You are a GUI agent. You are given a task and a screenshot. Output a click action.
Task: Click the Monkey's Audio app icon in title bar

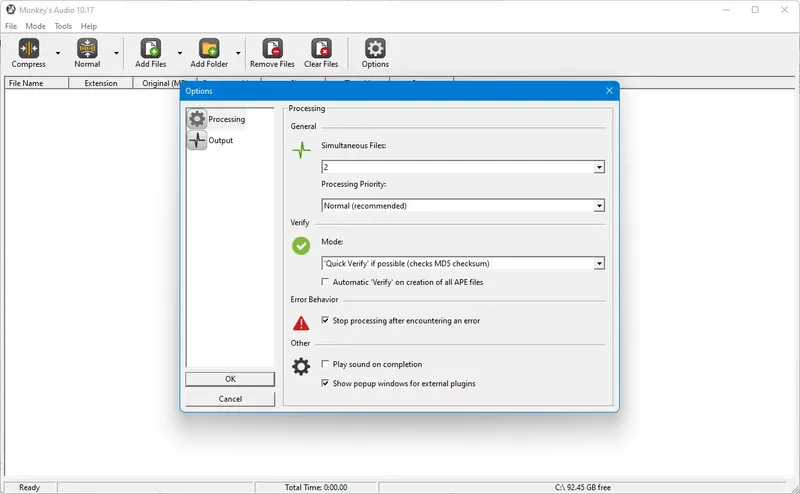tap(11, 10)
